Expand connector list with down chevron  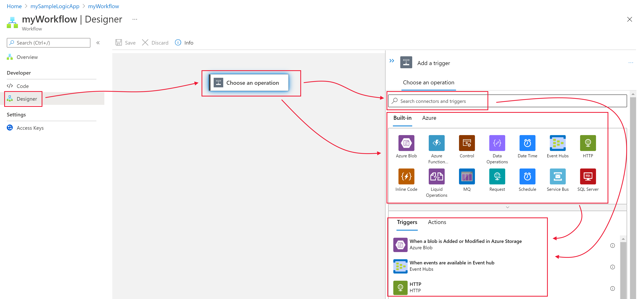[507, 207]
